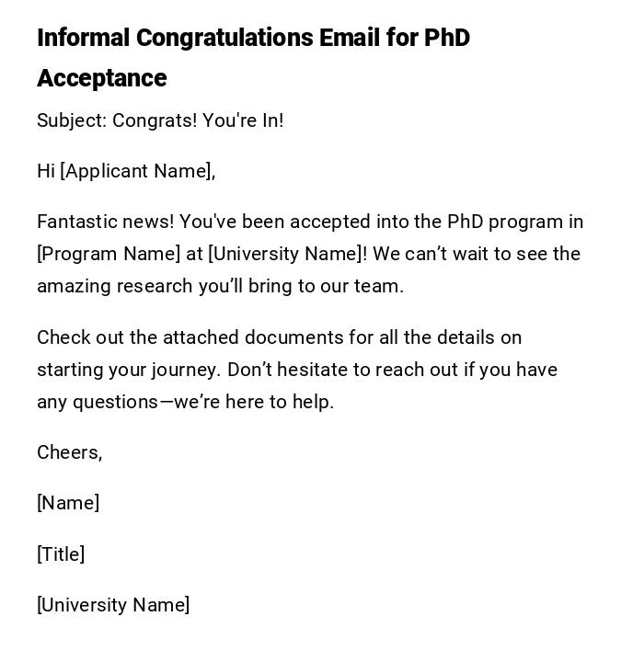Click the words 'Fantastic news!'
Viewport: 644px width, 662px height.
[105, 222]
